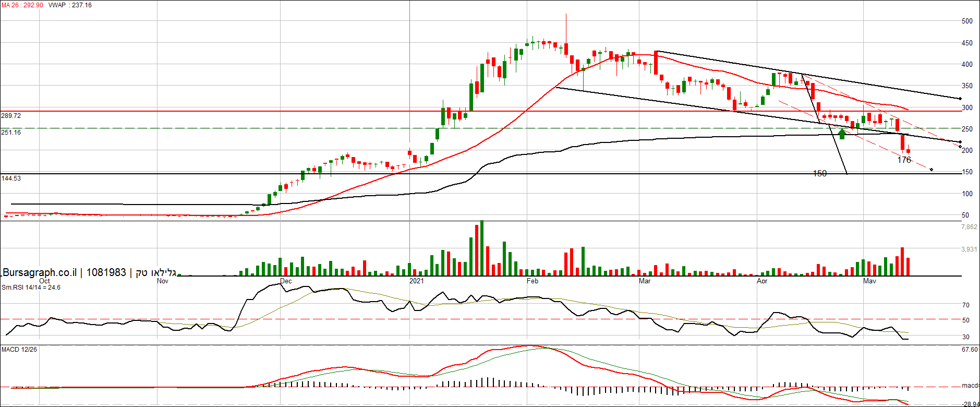Click the 289.72 resistance level label
This screenshot has width=980, height=407.
11,116
